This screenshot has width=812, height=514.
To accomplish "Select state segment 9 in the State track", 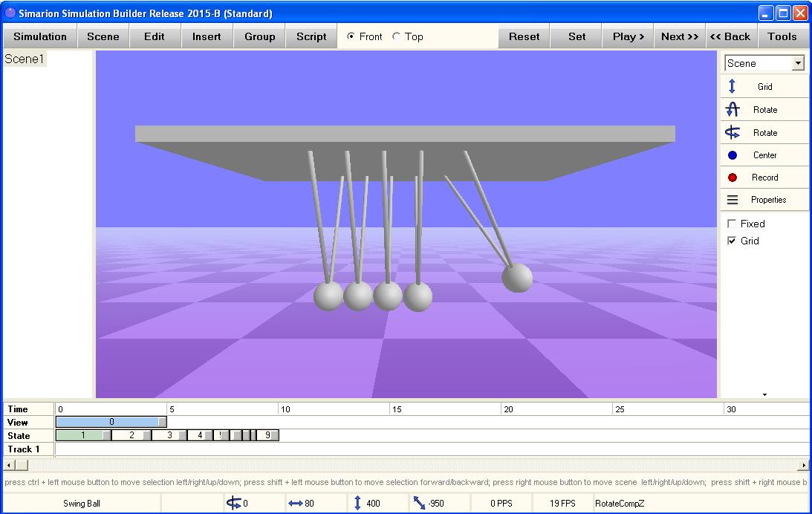I will pyautogui.click(x=268, y=435).
